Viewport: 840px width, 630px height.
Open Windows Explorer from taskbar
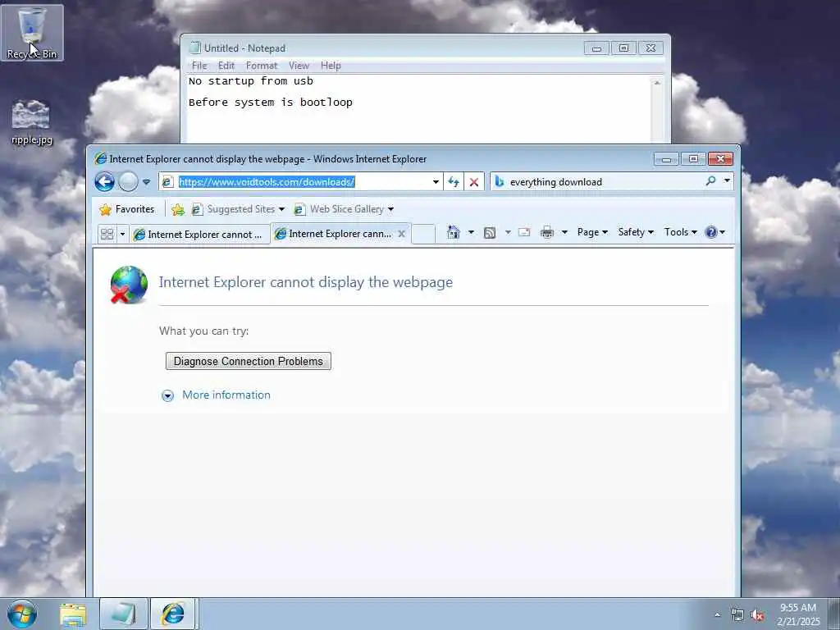73,614
